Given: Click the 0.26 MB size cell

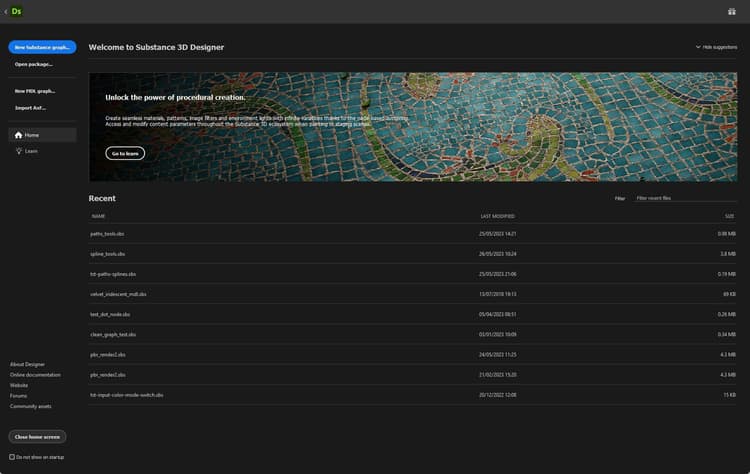Looking at the screenshot, I should [727, 314].
